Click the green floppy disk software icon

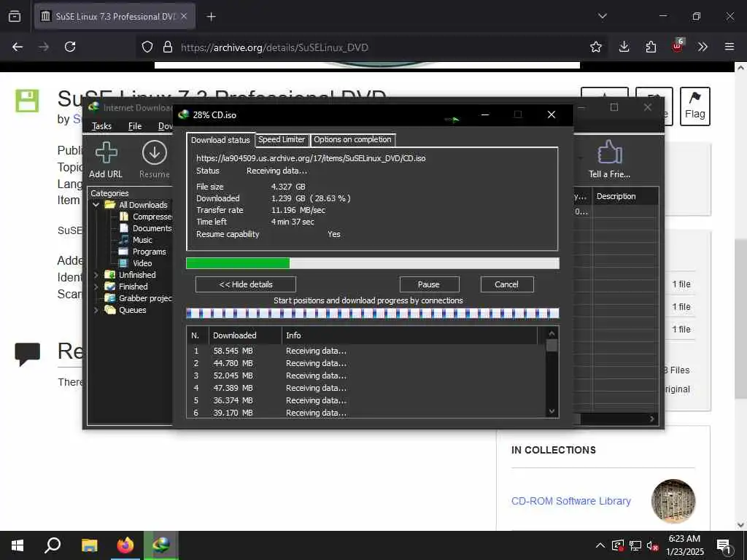[x=27, y=101]
